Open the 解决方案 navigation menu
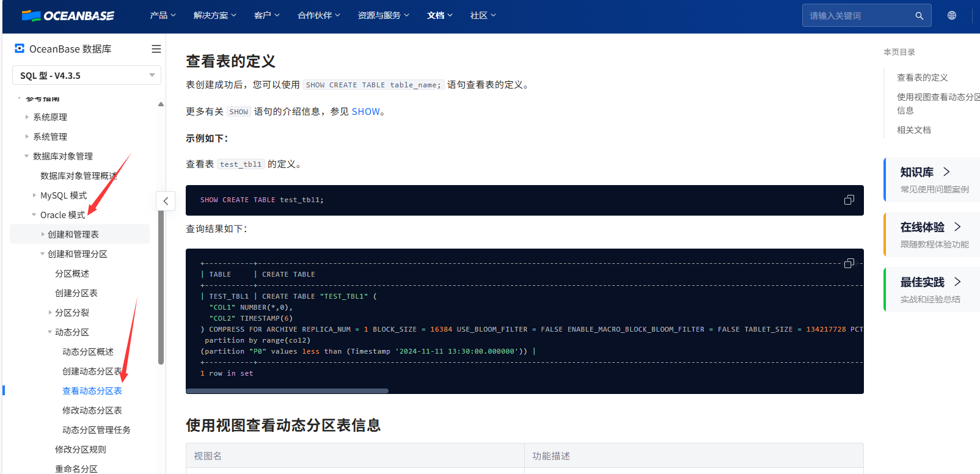Viewport: 980px width, 474px height. point(214,15)
